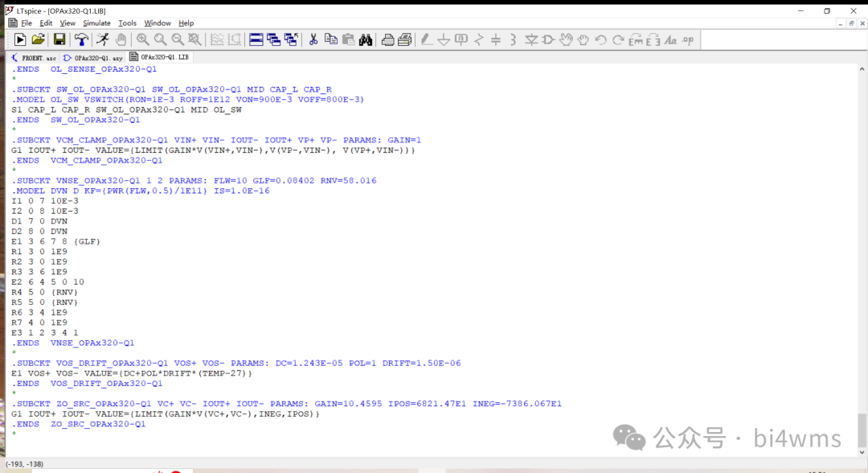Click the Copy icon in the toolbar
Screen dimensions: 868x473
point(330,39)
